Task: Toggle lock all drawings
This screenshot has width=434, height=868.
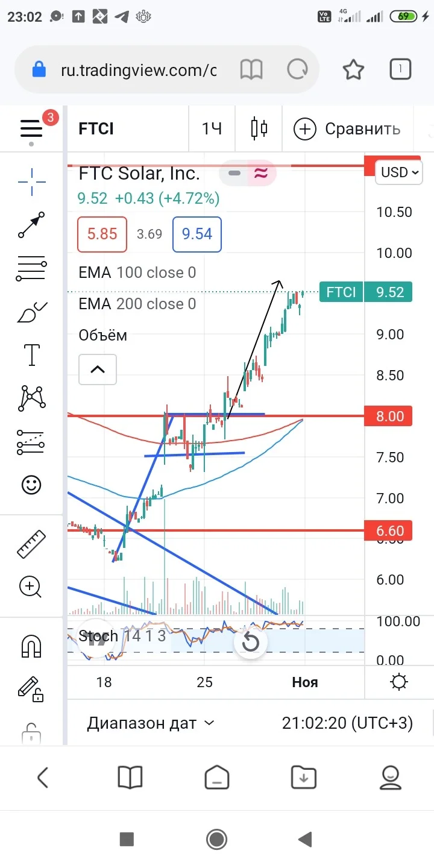Action: coord(31,733)
